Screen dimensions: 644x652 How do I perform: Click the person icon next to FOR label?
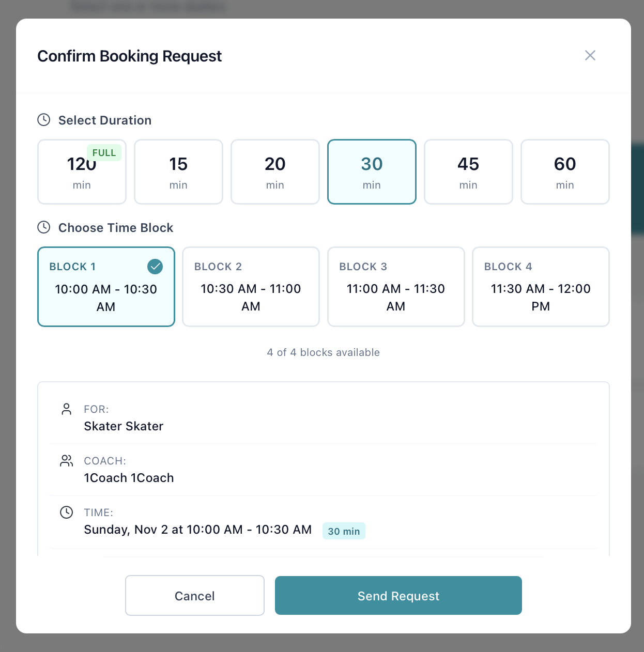[66, 409]
